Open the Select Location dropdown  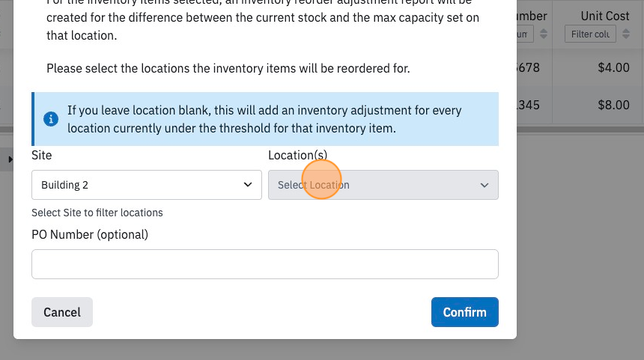[383, 185]
